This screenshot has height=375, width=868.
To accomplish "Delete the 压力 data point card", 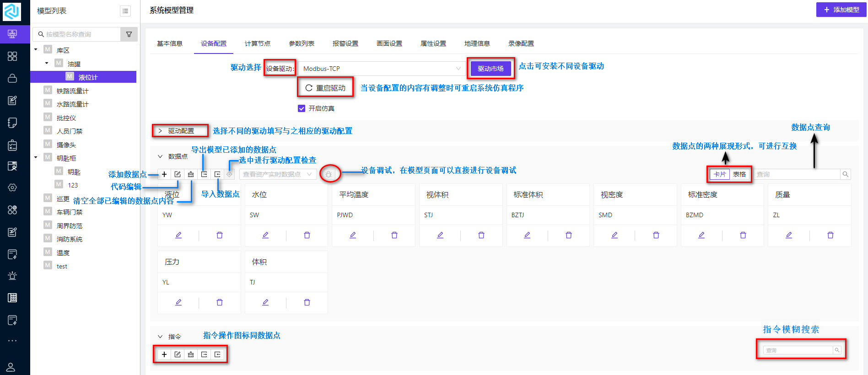I will click(220, 302).
